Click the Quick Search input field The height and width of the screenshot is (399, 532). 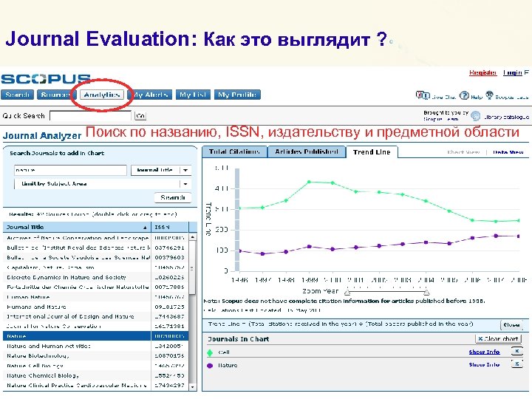coord(90,116)
